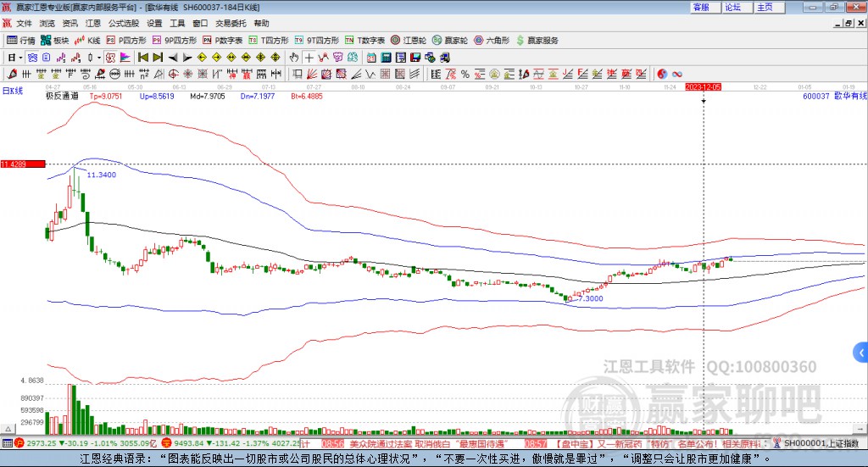Open the 江恩 menu
Image resolution: width=868 pixels, height=467 pixels.
point(92,24)
